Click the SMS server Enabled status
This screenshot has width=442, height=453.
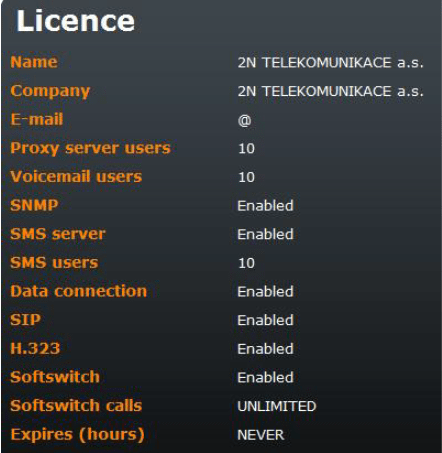pyautogui.click(x=265, y=234)
